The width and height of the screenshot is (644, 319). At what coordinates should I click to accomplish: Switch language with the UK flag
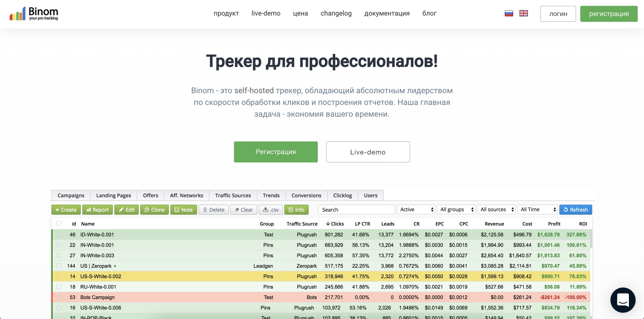(524, 13)
